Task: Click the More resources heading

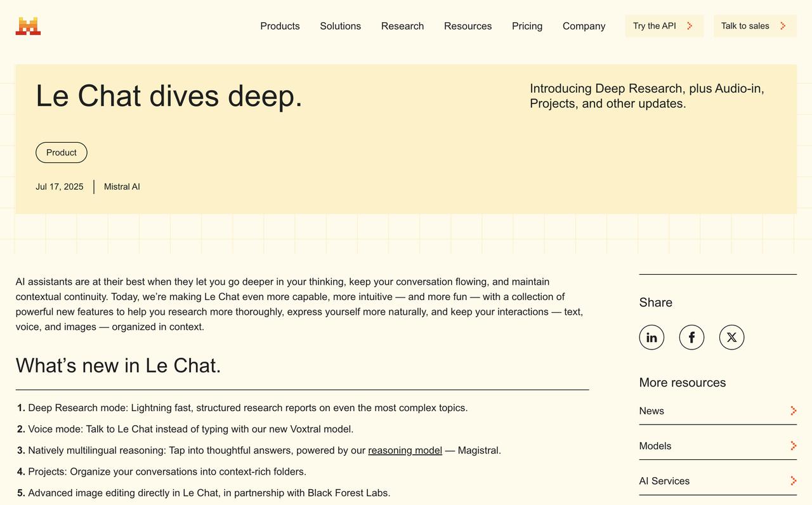Action: tap(683, 383)
